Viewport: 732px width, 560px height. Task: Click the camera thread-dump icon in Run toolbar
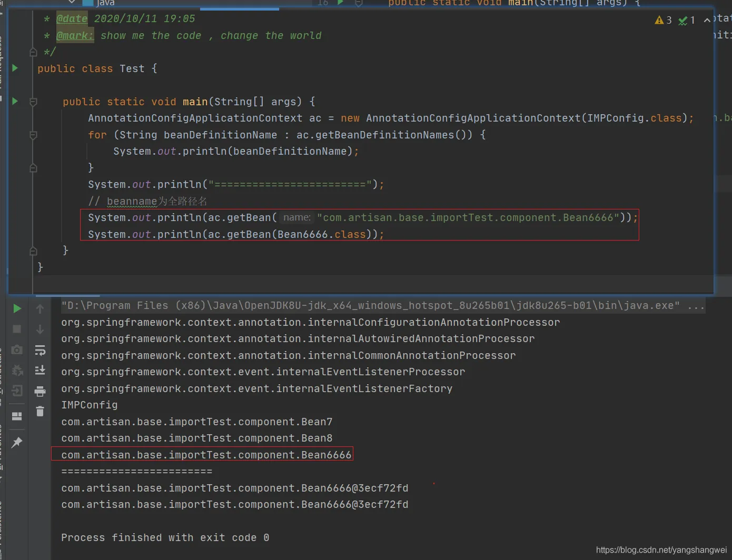(x=17, y=349)
